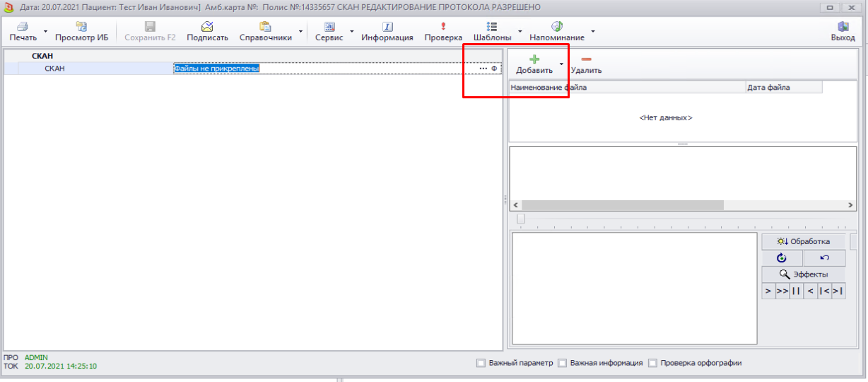868x382 pixels.
Task: Enable the Важный параметр checkbox
Action: (x=481, y=363)
